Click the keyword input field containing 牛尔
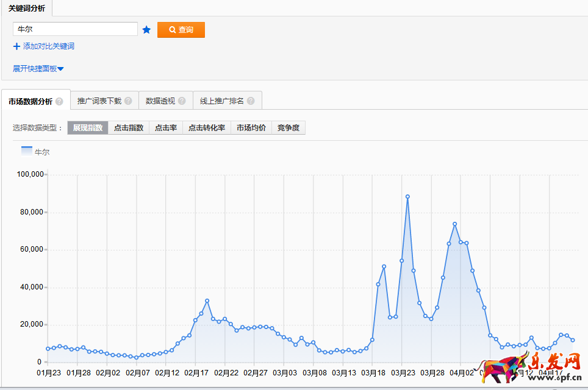588x390 pixels. [75, 29]
